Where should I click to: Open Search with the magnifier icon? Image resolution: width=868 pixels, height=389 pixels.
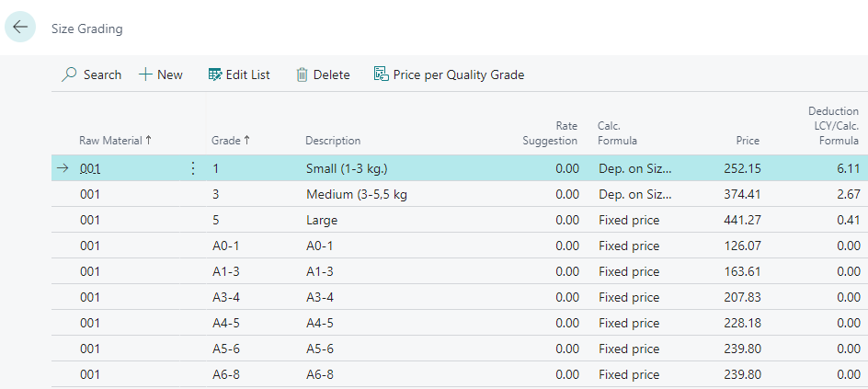tap(70, 74)
